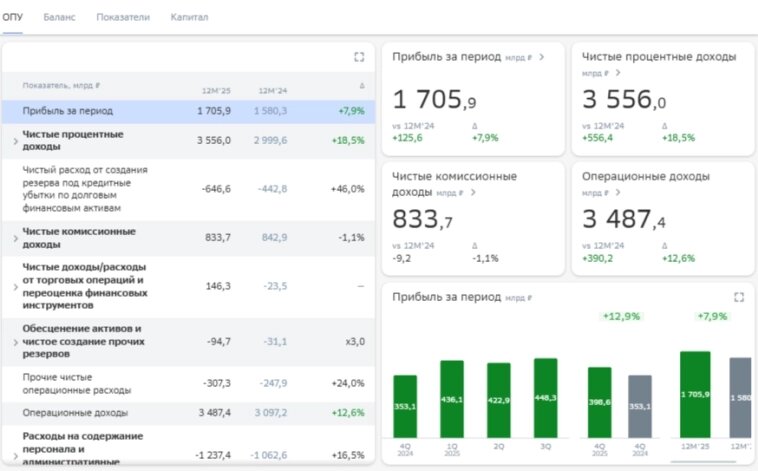This screenshot has width=758, height=471.
Task: Expand Чистые комиссионные доходы table row
Action: pyautogui.click(x=15, y=238)
